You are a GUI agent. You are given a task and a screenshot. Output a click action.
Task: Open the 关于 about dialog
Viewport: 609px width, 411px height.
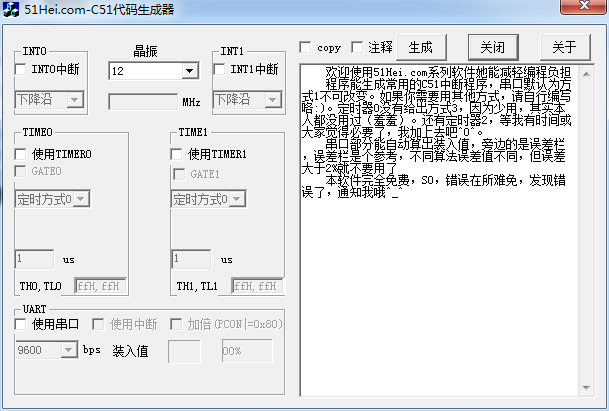pos(565,47)
